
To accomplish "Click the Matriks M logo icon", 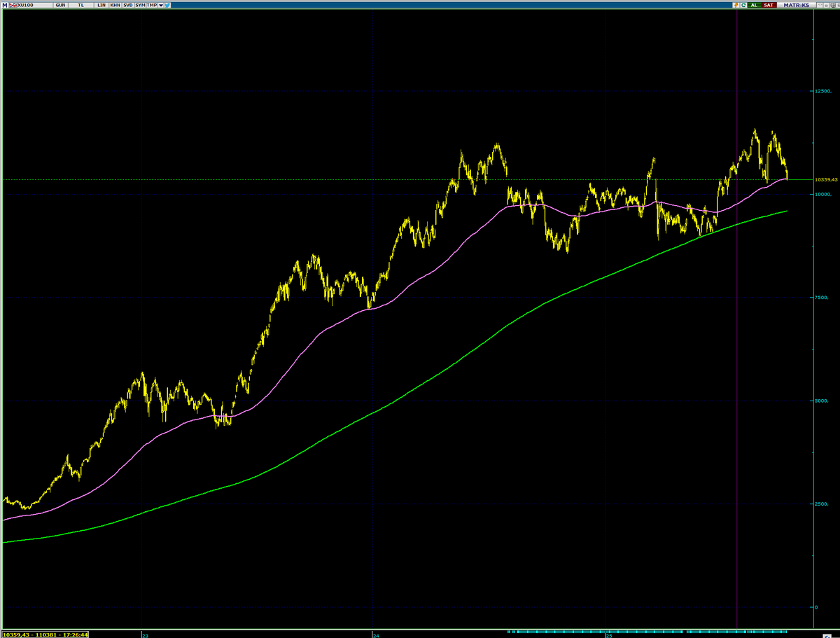I will pyautogui.click(x=4, y=5).
